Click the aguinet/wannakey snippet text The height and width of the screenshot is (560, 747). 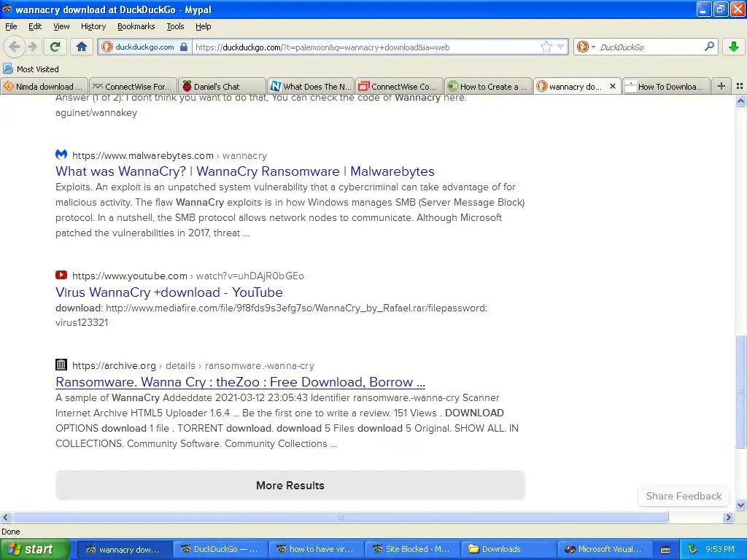pos(96,113)
